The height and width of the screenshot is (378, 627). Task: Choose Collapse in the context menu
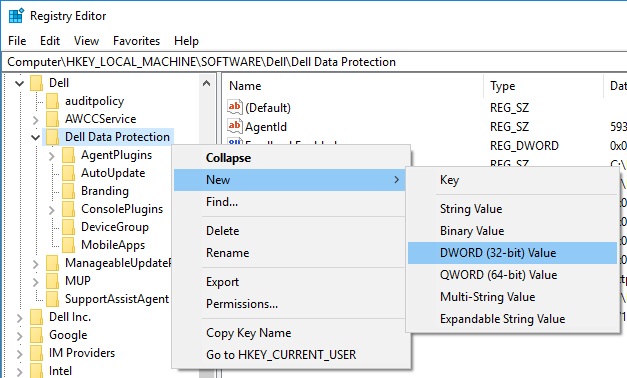click(292, 158)
